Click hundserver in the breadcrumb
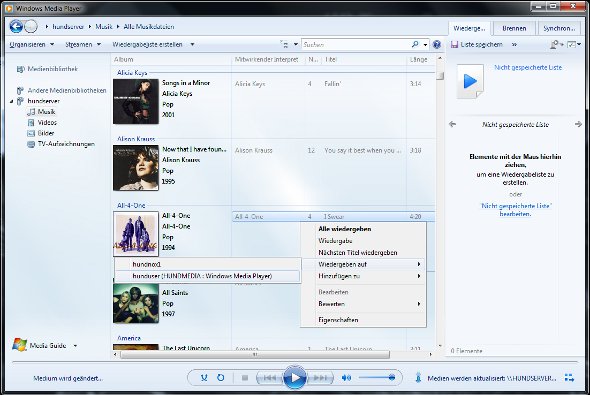The image size is (590, 395). click(x=68, y=27)
